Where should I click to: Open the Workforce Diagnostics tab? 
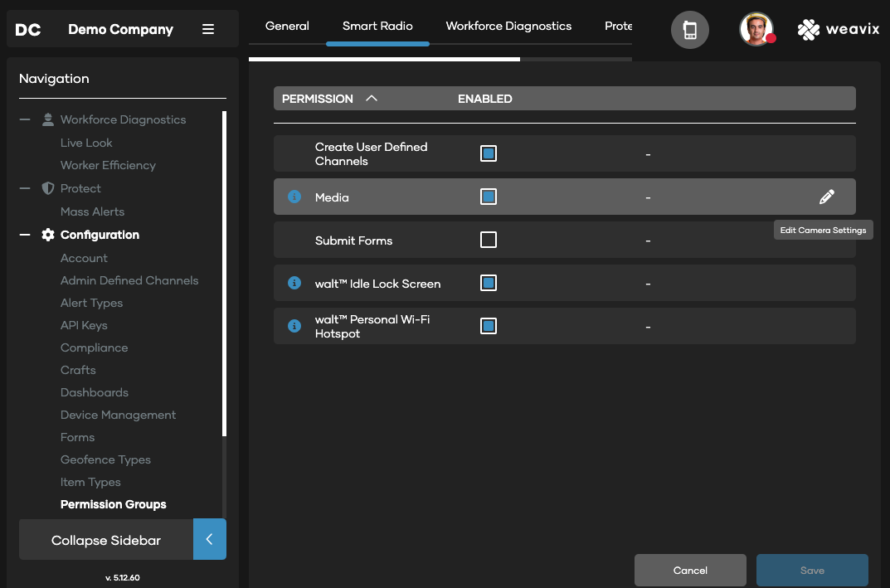(x=508, y=26)
